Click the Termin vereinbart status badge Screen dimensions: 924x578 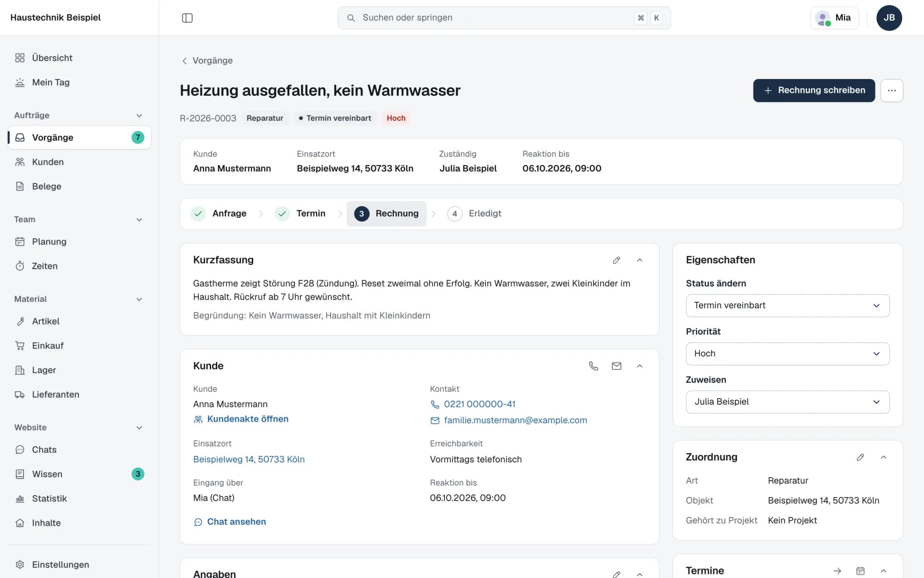[335, 118]
